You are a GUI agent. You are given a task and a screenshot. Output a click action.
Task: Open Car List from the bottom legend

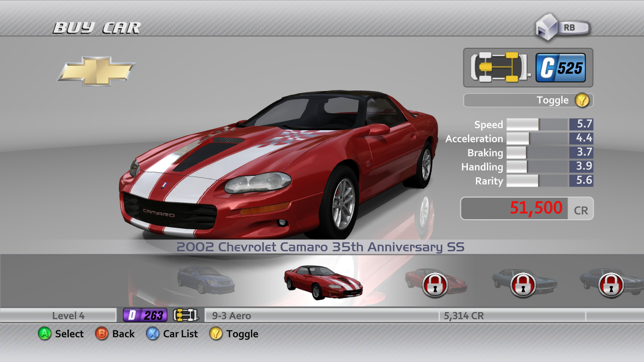pyautogui.click(x=181, y=334)
